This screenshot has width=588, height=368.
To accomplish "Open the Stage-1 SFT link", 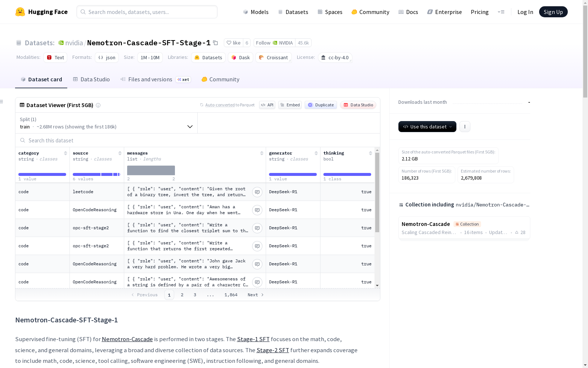I will [x=253, y=339].
